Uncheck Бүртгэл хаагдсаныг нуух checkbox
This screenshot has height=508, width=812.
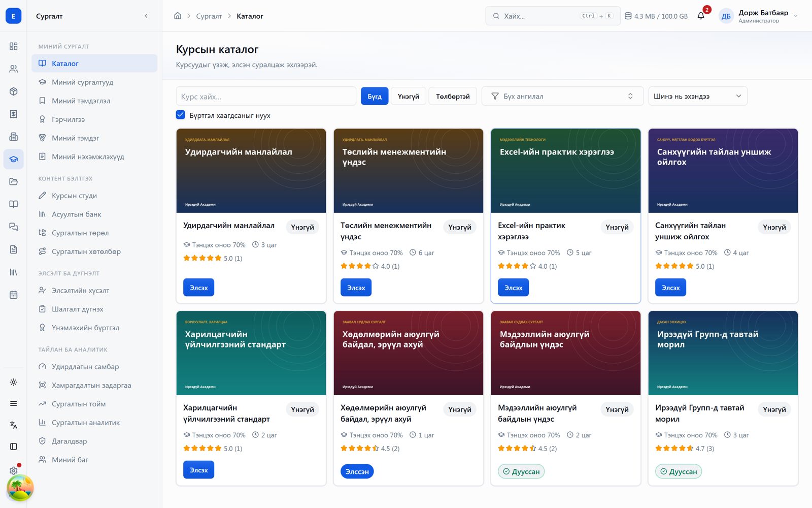coord(180,115)
